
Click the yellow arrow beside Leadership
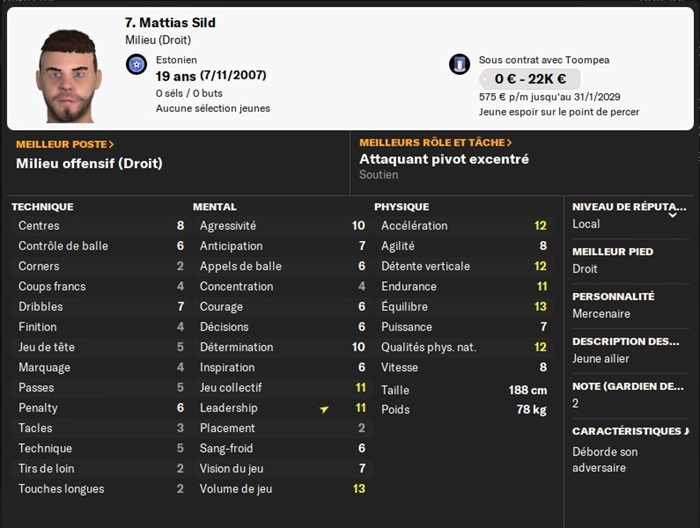pos(324,409)
